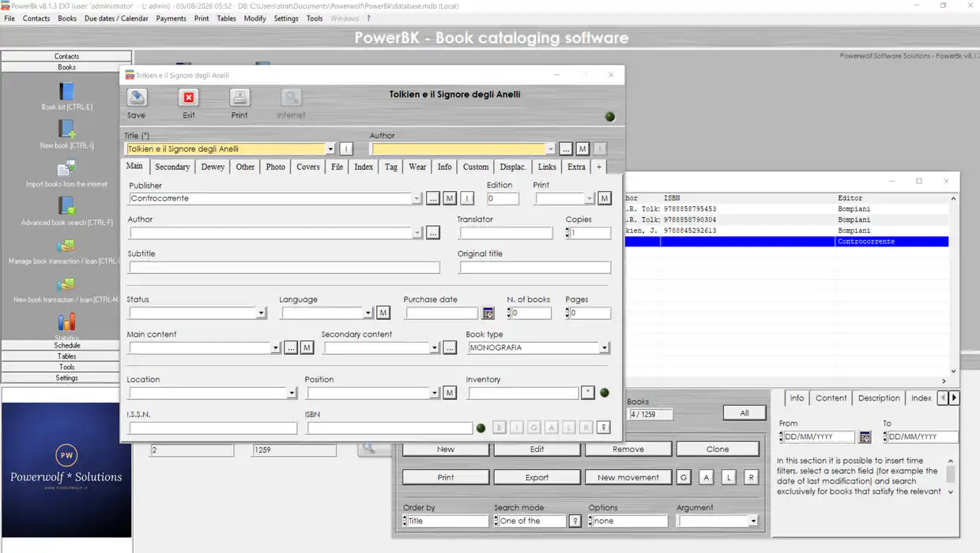Open the Payments menu
This screenshot has height=553, width=980.
(x=171, y=18)
